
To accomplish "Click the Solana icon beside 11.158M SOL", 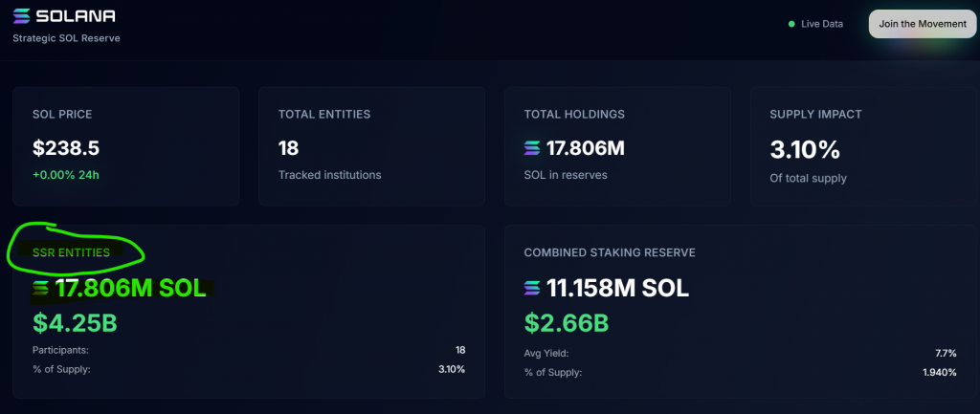I will 532,288.
